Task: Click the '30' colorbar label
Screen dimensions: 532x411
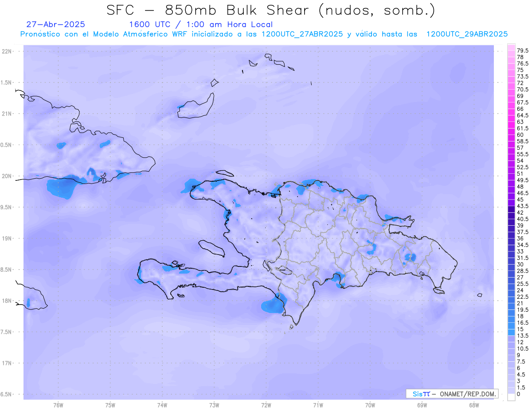Action: [x=520, y=264]
